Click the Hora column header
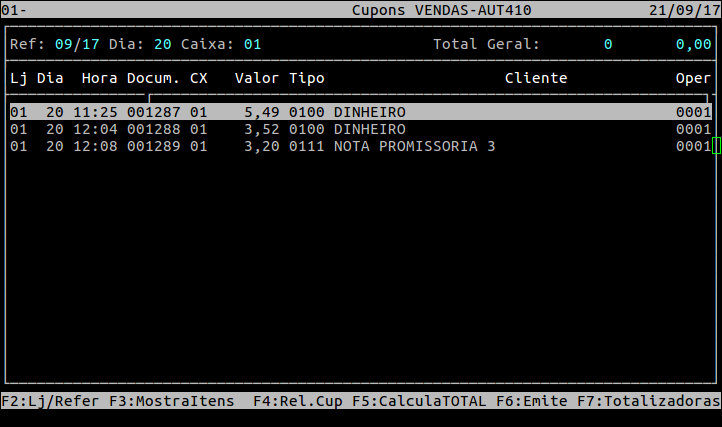Image resolution: width=722 pixels, height=427 pixels. [x=99, y=78]
